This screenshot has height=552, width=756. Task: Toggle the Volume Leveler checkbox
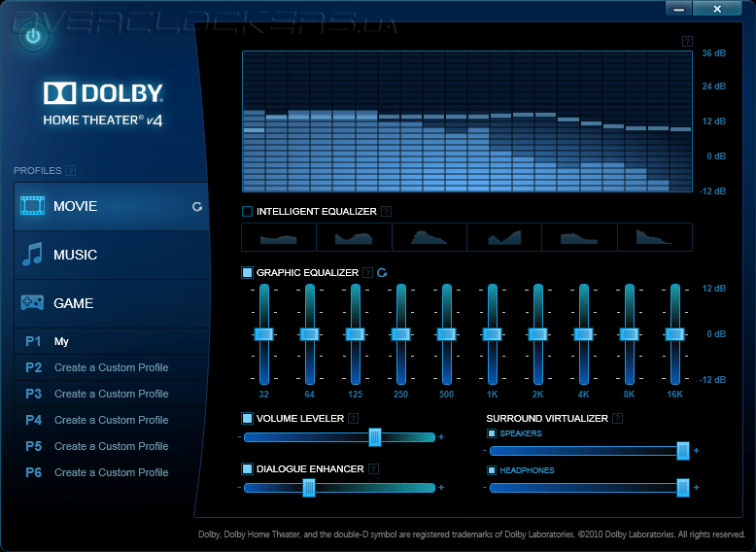coord(247,419)
